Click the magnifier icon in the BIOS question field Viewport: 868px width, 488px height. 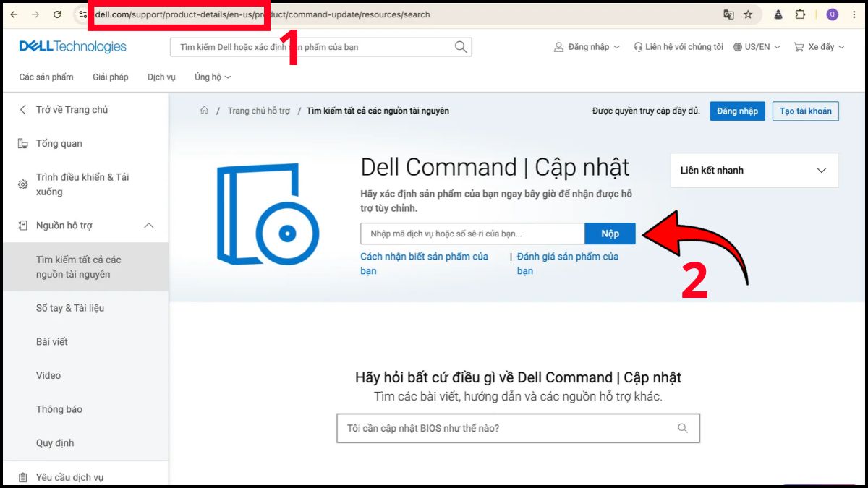point(683,428)
